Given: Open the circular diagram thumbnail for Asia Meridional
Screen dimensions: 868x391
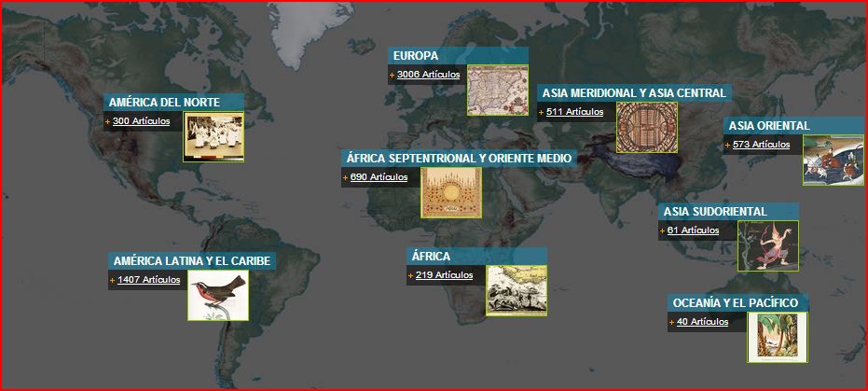Looking at the screenshot, I should point(646,128).
